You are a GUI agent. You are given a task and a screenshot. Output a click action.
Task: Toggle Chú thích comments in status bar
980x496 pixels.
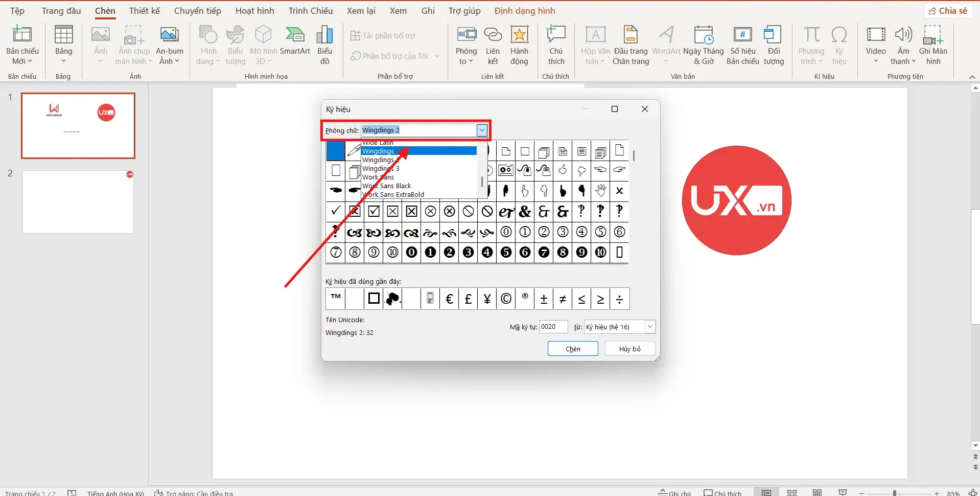722,493
